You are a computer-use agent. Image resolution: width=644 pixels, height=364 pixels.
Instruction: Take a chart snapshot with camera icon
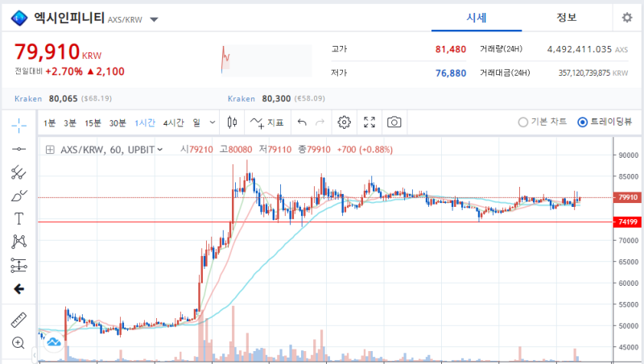pyautogui.click(x=394, y=122)
